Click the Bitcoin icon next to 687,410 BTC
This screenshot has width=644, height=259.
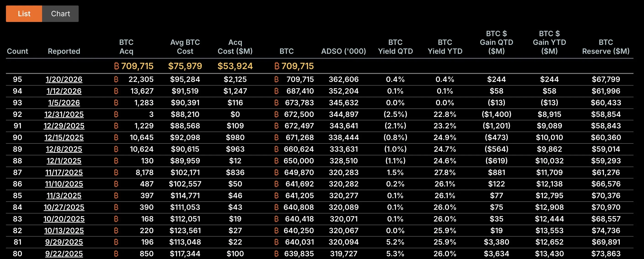[x=276, y=91]
